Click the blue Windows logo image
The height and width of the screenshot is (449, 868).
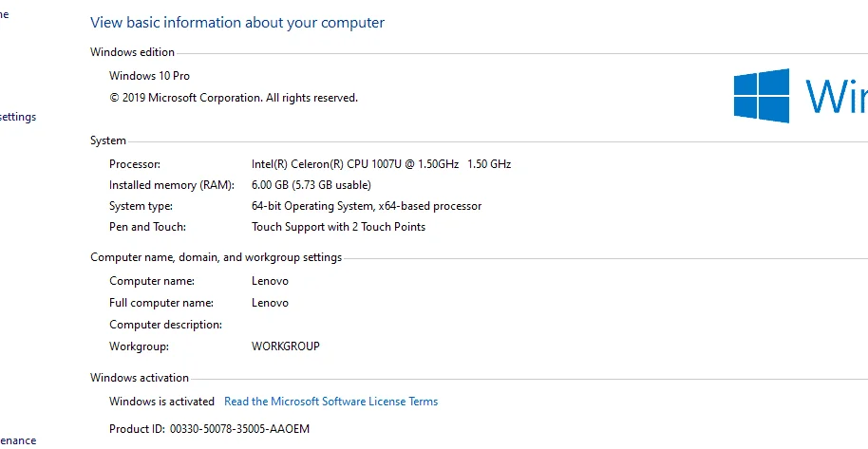(761, 95)
